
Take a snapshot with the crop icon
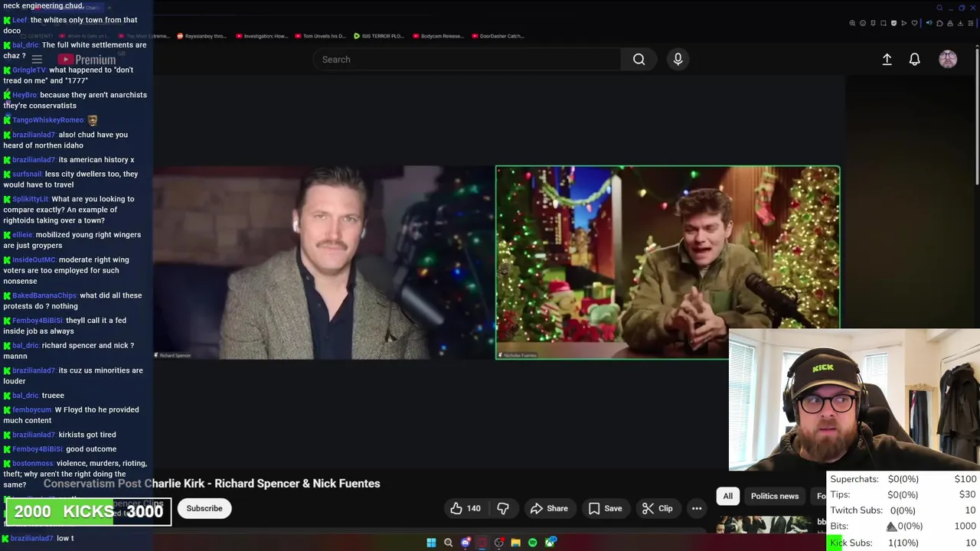coord(884,23)
